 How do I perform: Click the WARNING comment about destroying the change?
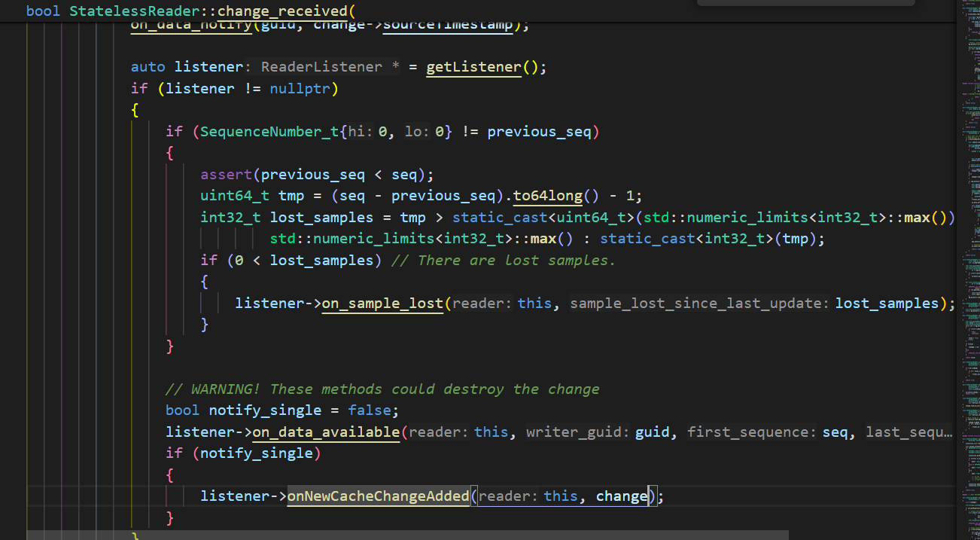click(x=382, y=389)
